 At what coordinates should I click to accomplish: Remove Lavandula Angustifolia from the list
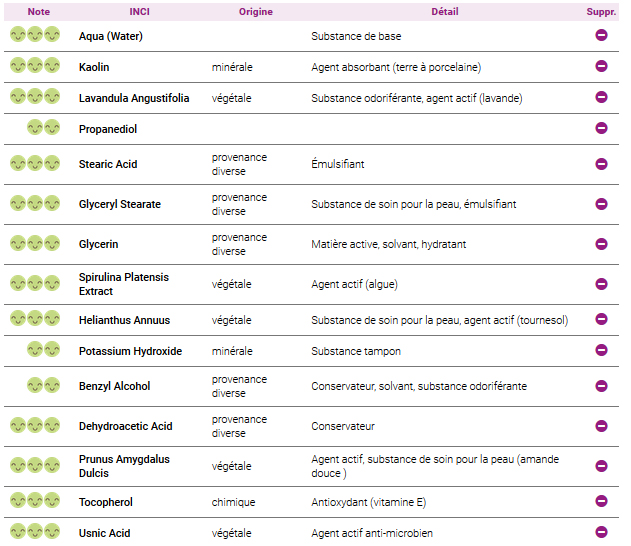[601, 97]
